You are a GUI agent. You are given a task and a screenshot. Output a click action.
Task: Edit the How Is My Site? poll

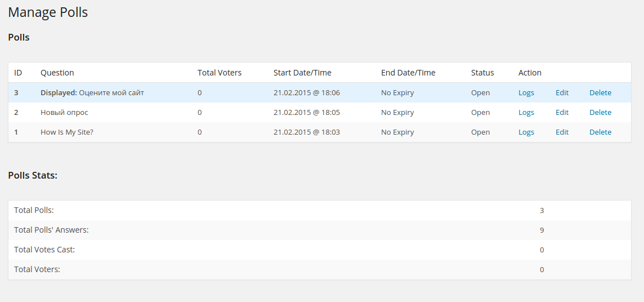pos(562,132)
